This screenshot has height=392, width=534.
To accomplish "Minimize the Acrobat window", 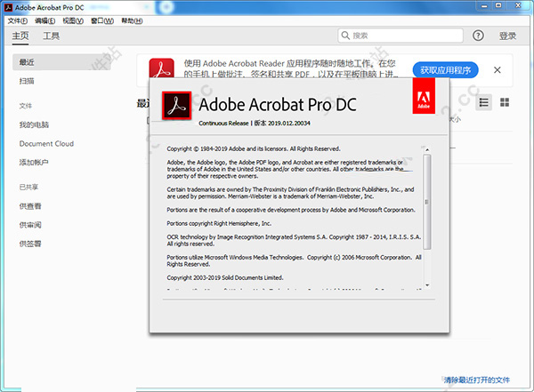I will [484, 6].
